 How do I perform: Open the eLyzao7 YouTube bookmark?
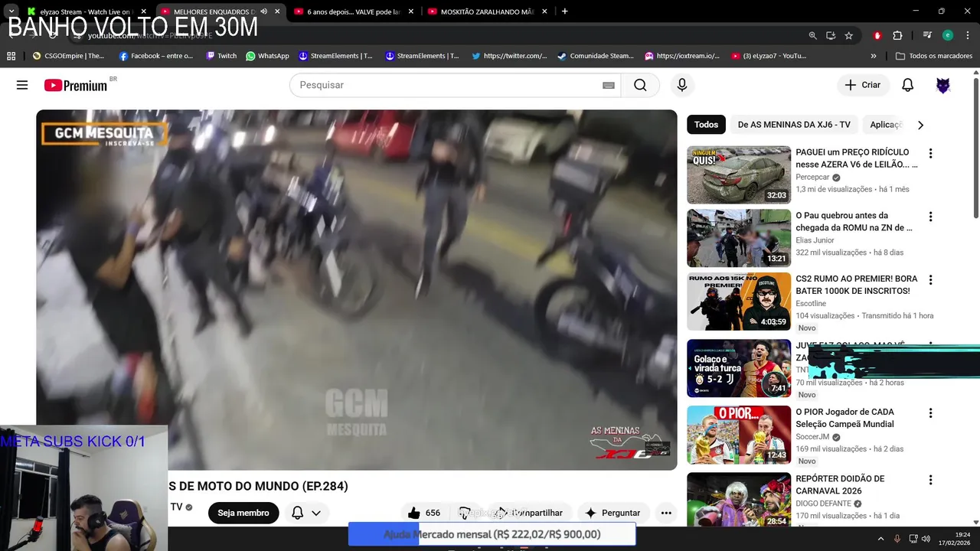click(769, 56)
